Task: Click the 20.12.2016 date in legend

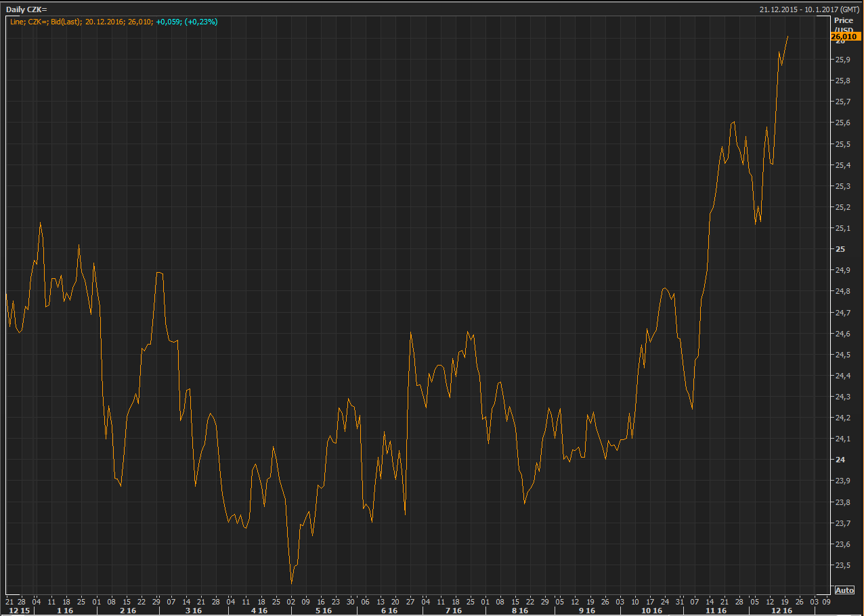Action: [x=104, y=22]
